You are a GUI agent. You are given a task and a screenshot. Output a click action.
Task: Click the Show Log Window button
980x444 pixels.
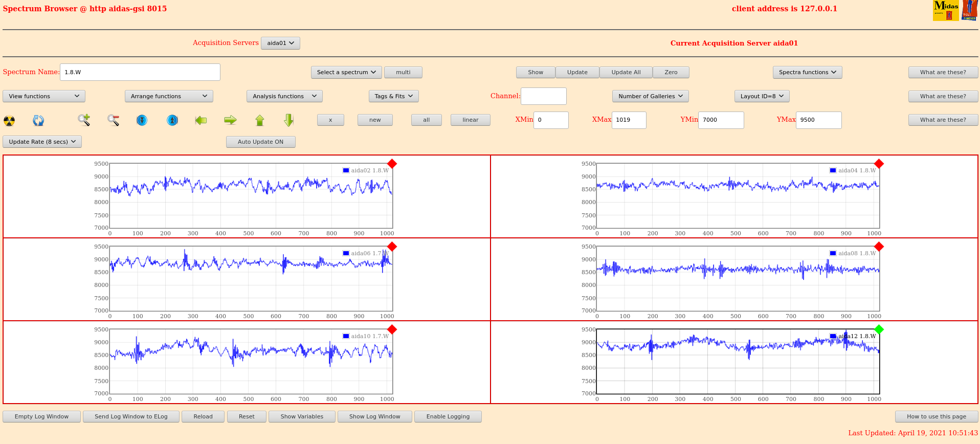click(374, 416)
